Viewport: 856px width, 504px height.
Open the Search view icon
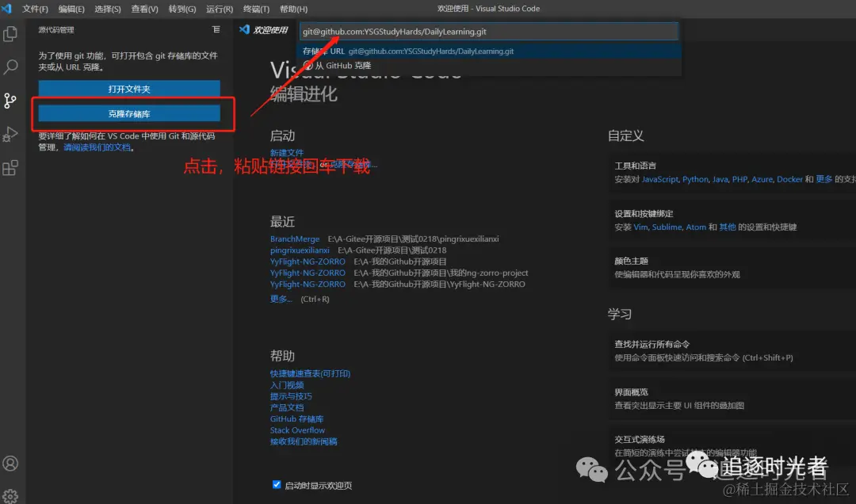(x=10, y=67)
